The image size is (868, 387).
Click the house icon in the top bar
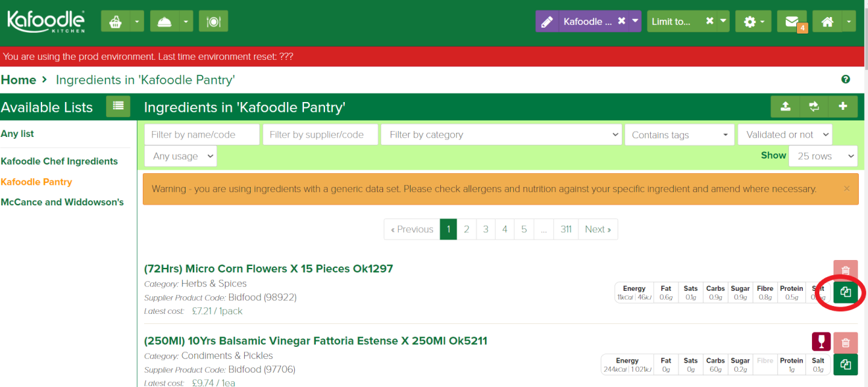coord(827,21)
